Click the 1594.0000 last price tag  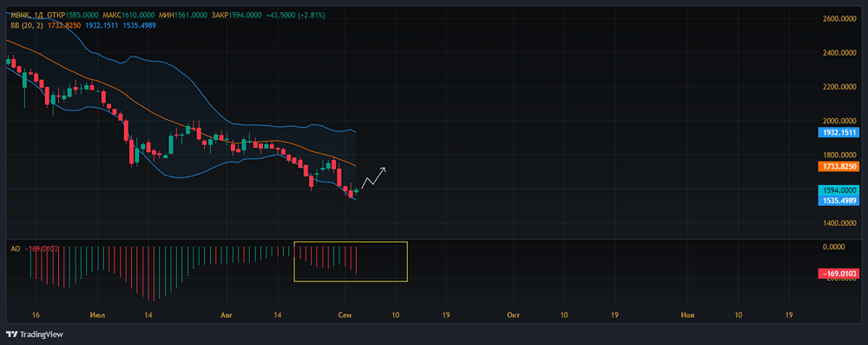tap(838, 190)
